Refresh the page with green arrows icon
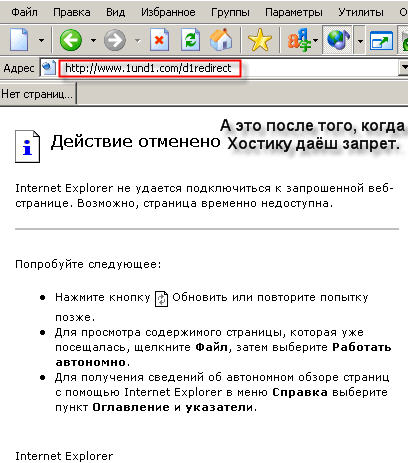The width and height of the screenshot is (408, 463). point(190,40)
